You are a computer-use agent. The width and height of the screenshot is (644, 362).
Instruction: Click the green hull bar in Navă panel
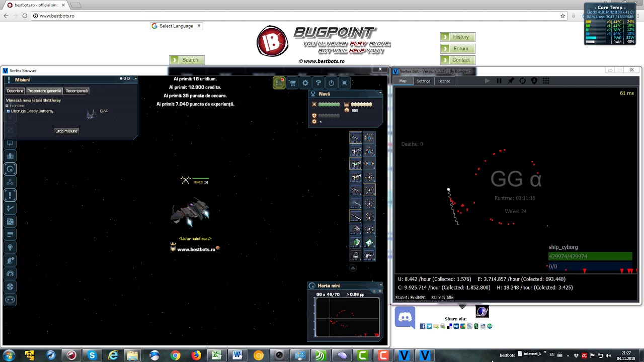click(x=329, y=104)
